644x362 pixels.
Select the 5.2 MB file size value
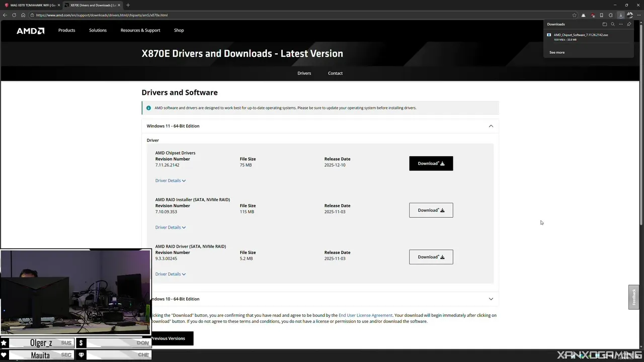pyautogui.click(x=247, y=258)
